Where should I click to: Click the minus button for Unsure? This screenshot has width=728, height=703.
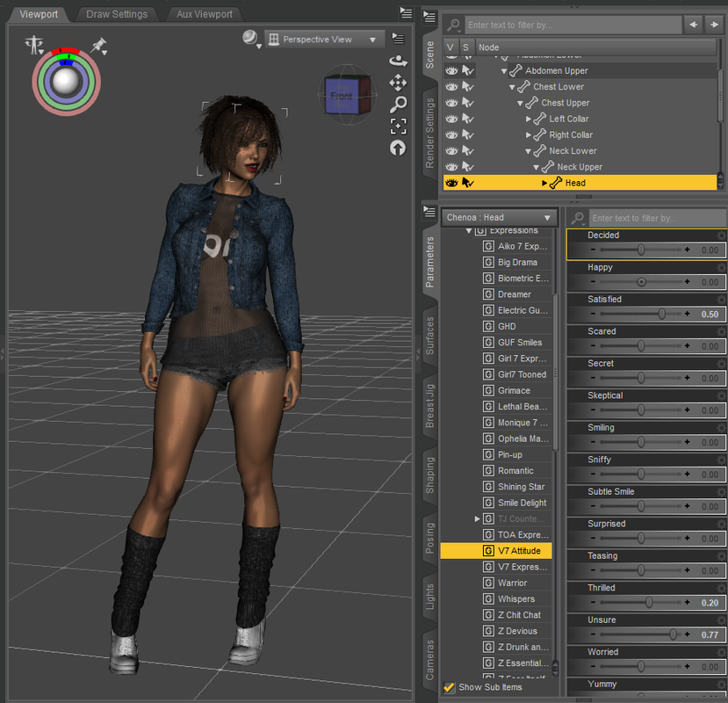point(593,634)
